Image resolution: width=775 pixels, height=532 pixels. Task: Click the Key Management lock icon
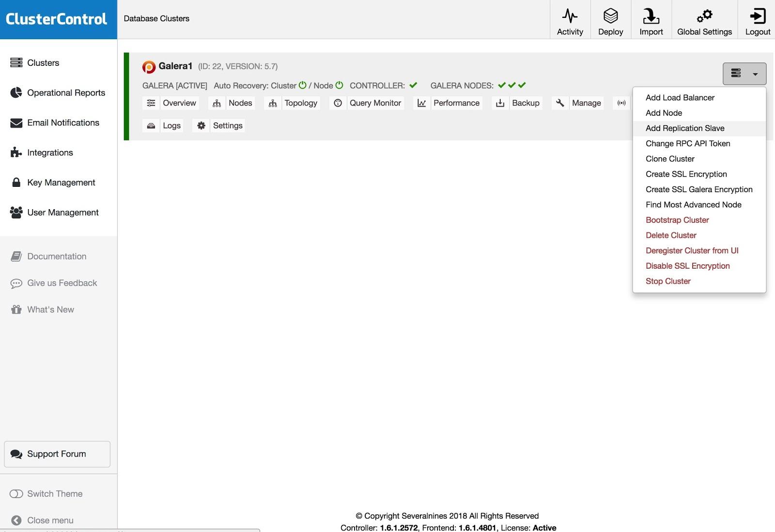pos(16,182)
